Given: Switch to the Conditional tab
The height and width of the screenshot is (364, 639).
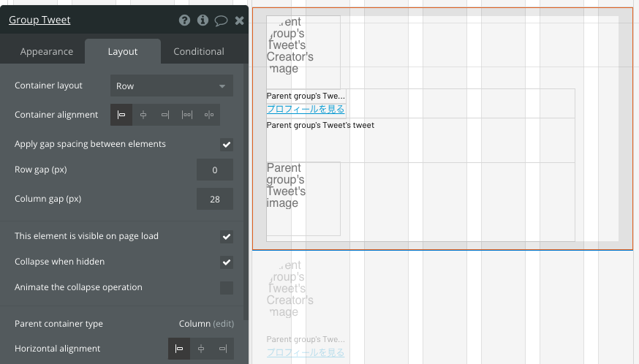Looking at the screenshot, I should coord(199,52).
